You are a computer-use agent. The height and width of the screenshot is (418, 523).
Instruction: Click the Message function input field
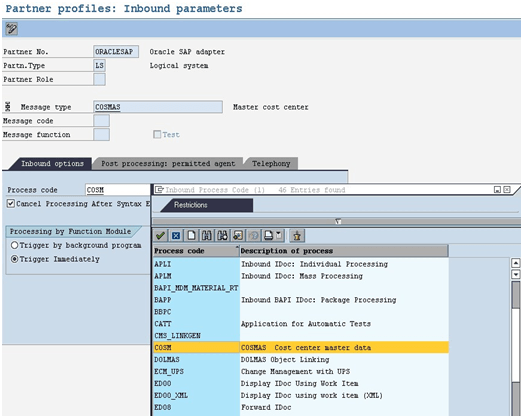click(x=101, y=134)
